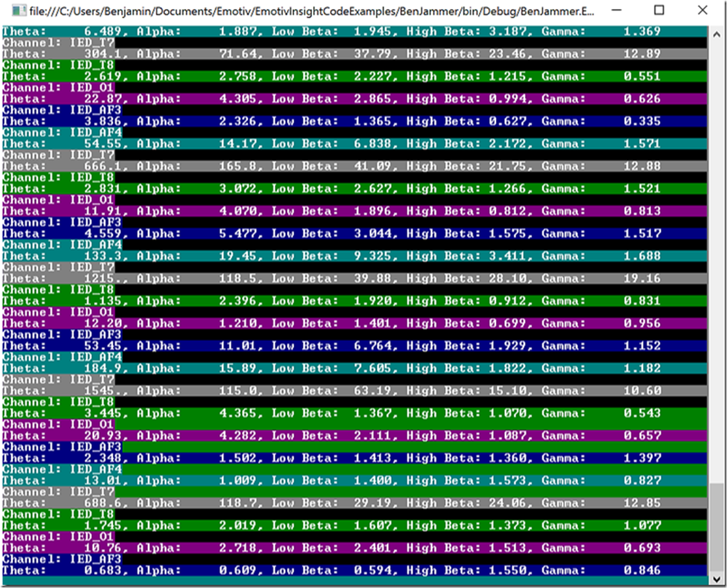This screenshot has width=727, height=588.
Task: Click the High Beta value 28.10
Action: (x=507, y=279)
